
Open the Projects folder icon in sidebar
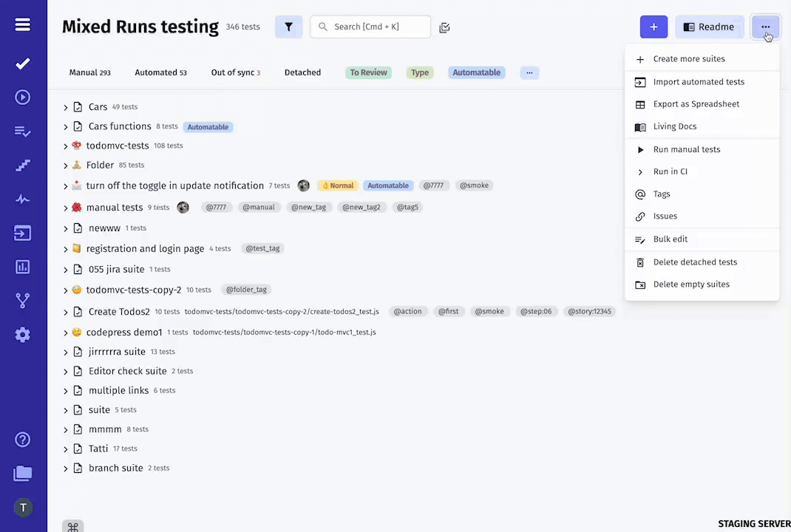coord(23,474)
